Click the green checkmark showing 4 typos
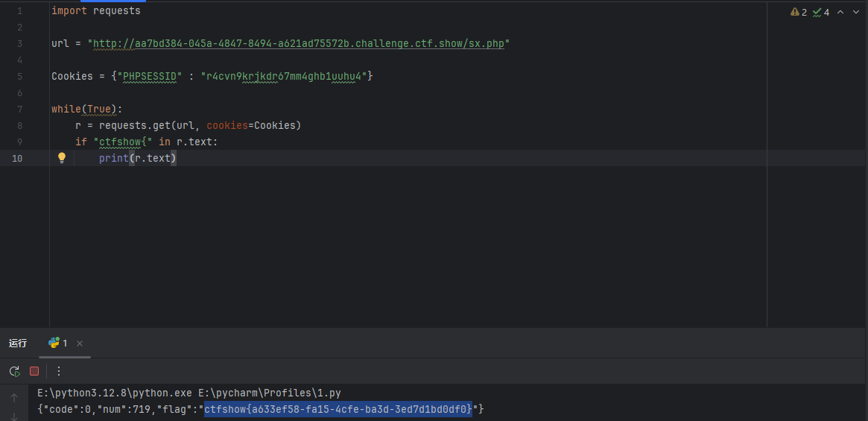The image size is (868, 421). [x=821, y=12]
